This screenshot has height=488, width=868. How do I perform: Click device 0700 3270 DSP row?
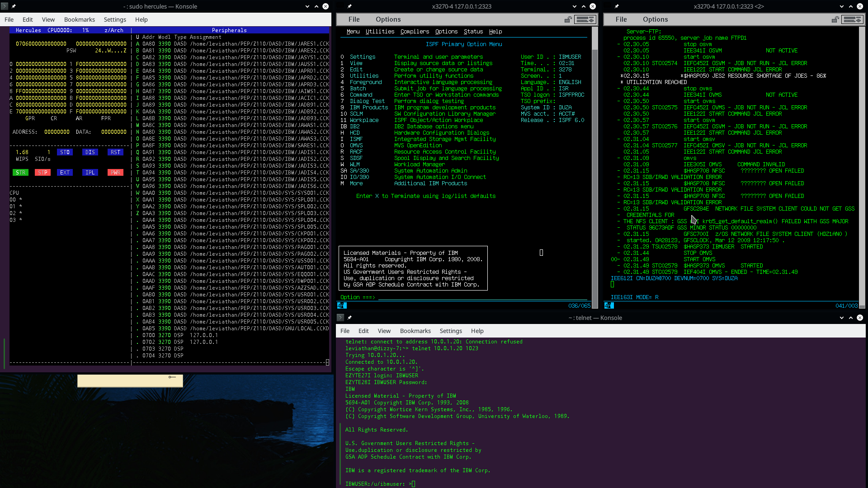click(177, 335)
